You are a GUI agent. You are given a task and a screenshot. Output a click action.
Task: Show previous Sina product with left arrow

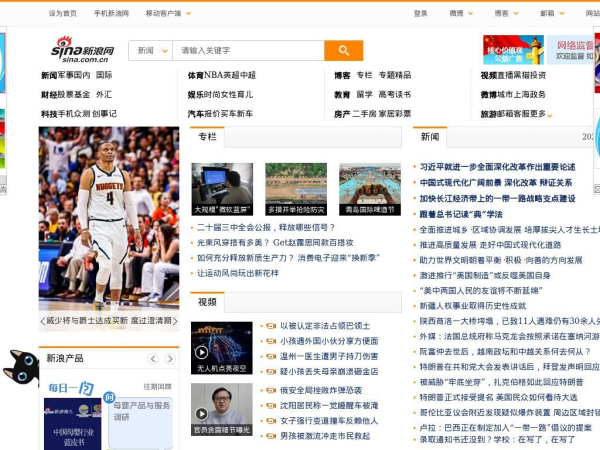[x=153, y=359]
